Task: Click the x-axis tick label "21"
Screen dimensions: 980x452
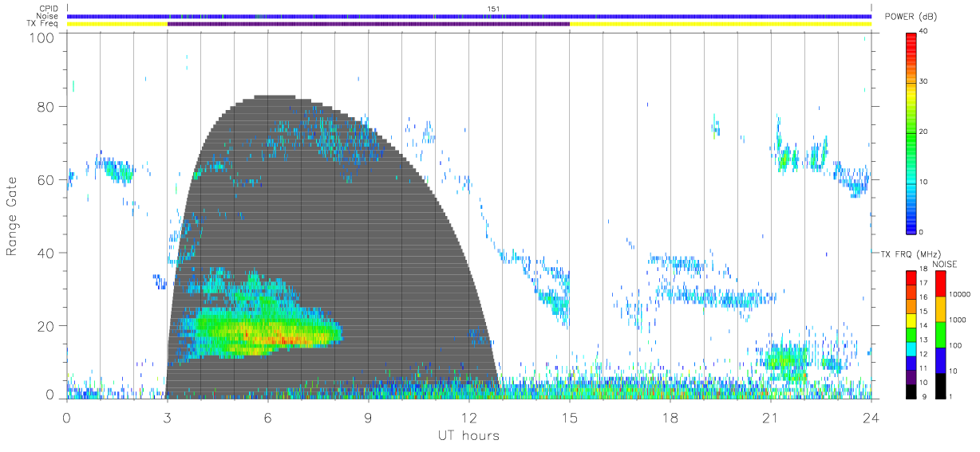Action: pos(770,418)
